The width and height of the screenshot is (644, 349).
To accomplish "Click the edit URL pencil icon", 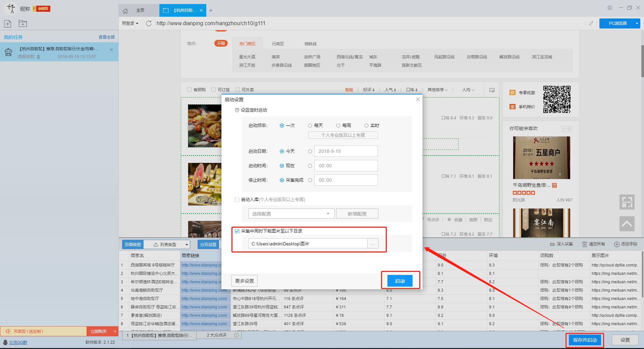I will coord(591,23).
